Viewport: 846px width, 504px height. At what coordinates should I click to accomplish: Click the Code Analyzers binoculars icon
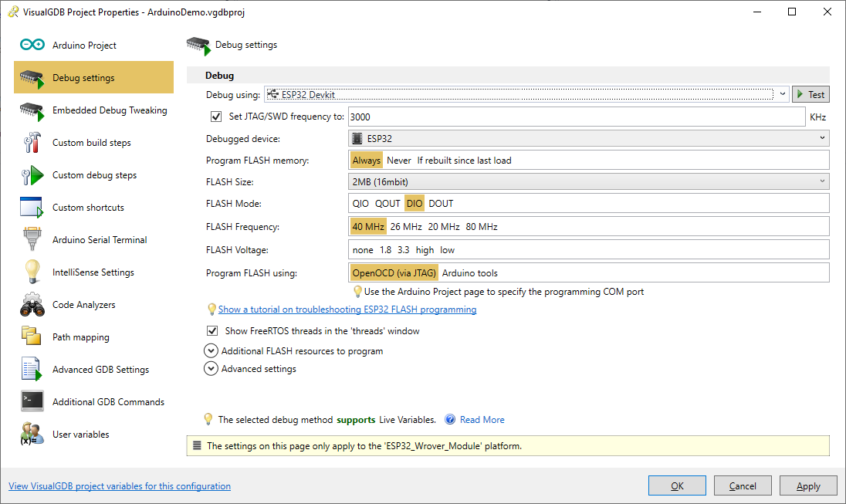click(x=32, y=305)
